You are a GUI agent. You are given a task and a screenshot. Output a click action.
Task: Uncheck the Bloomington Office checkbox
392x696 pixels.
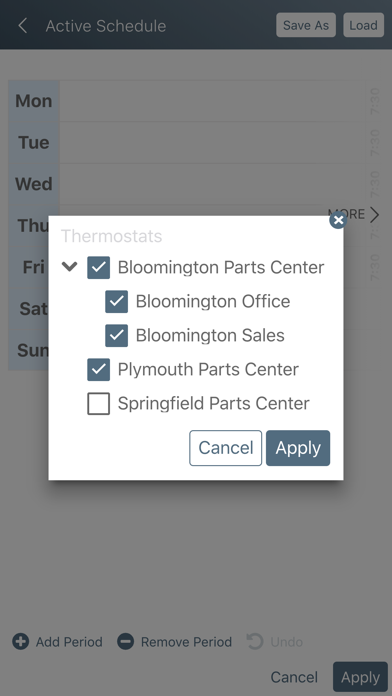(116, 301)
